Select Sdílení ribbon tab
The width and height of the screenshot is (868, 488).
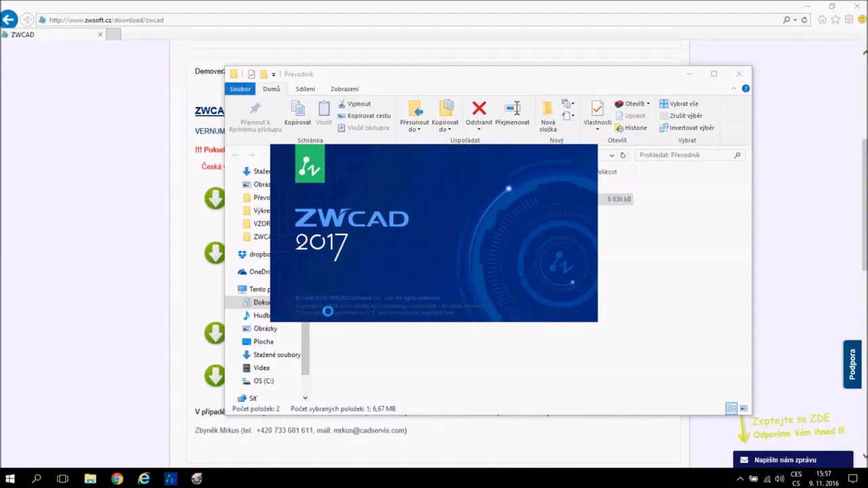[305, 89]
